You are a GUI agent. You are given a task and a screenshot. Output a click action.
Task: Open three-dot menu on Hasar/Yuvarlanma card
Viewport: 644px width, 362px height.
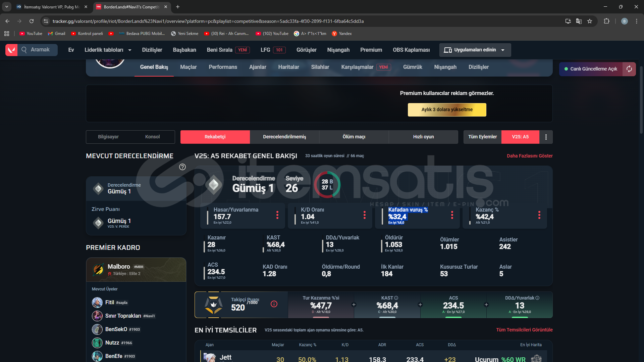(277, 215)
